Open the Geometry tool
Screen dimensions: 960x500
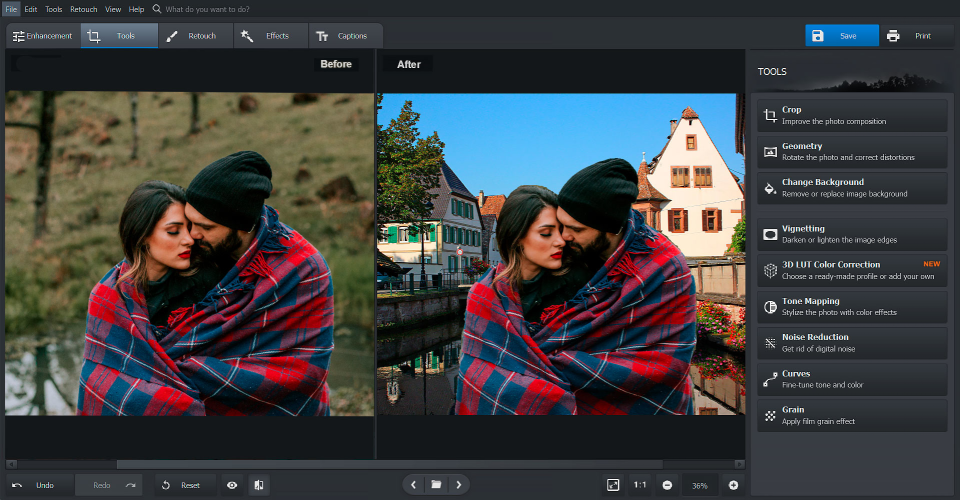pos(852,151)
